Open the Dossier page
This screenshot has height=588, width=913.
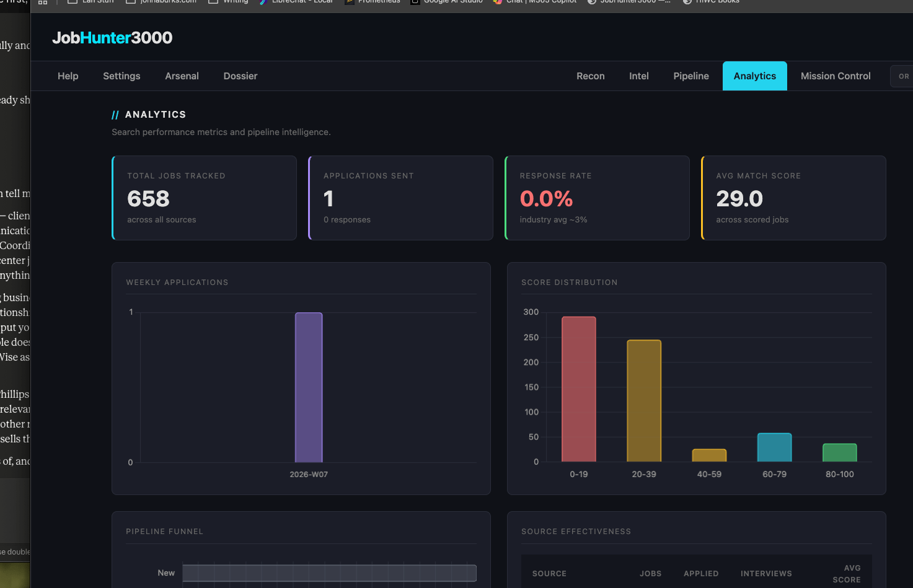(x=240, y=76)
